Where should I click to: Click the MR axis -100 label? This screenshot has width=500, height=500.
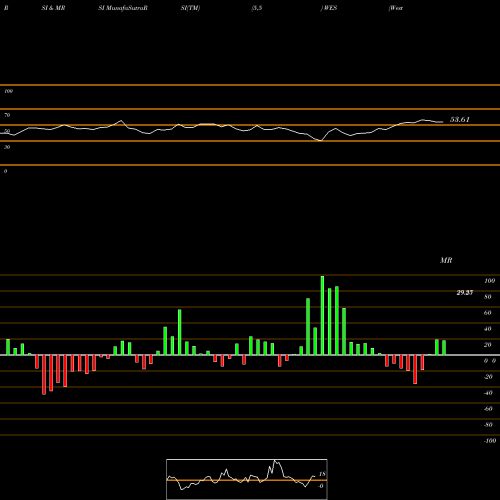[x=490, y=441]
